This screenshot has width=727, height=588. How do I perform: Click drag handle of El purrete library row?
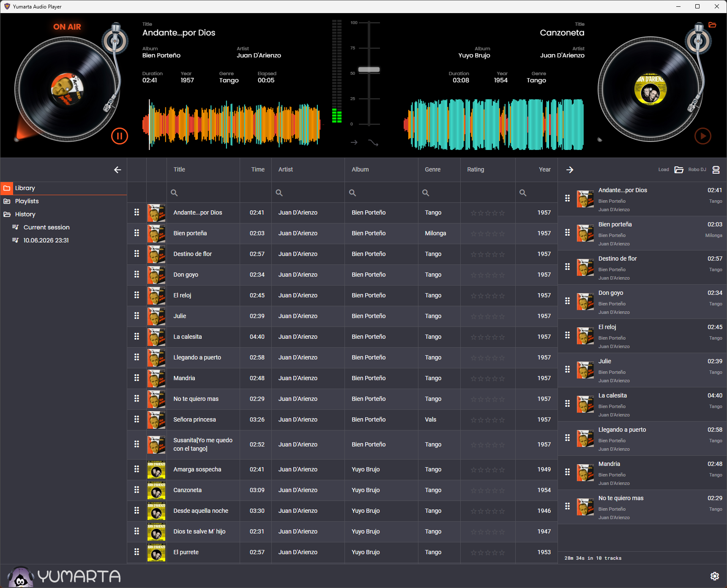point(137,552)
